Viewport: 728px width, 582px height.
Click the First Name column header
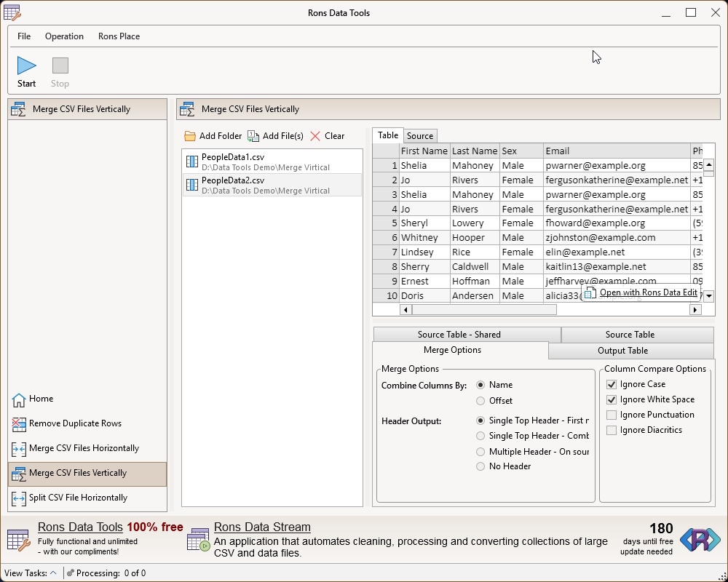pyautogui.click(x=425, y=151)
